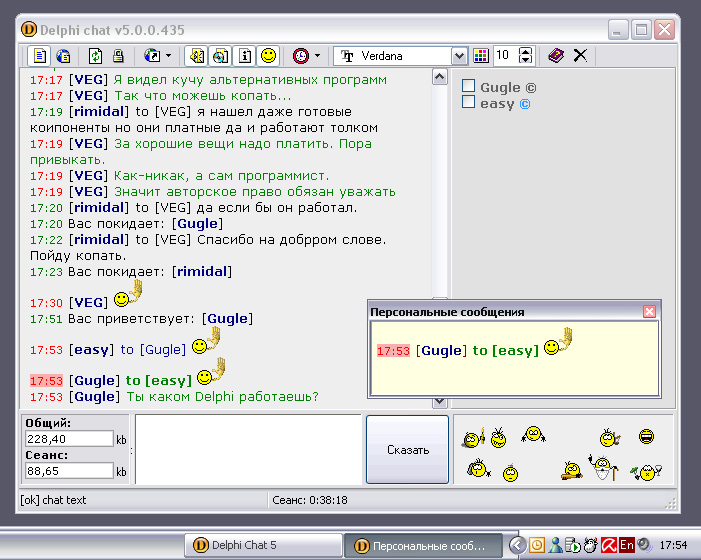This screenshot has height=560, width=701.
Task: Click the [rimidal] nickname in the 17:23 line
Action: click(202, 271)
